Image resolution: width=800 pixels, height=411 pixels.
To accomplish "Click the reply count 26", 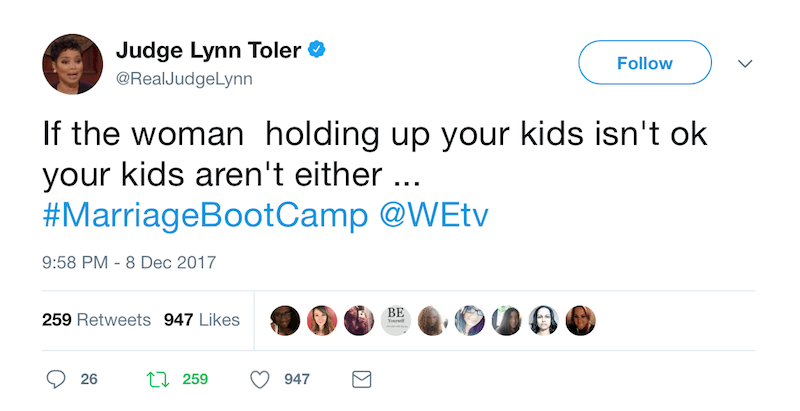I will 89,380.
